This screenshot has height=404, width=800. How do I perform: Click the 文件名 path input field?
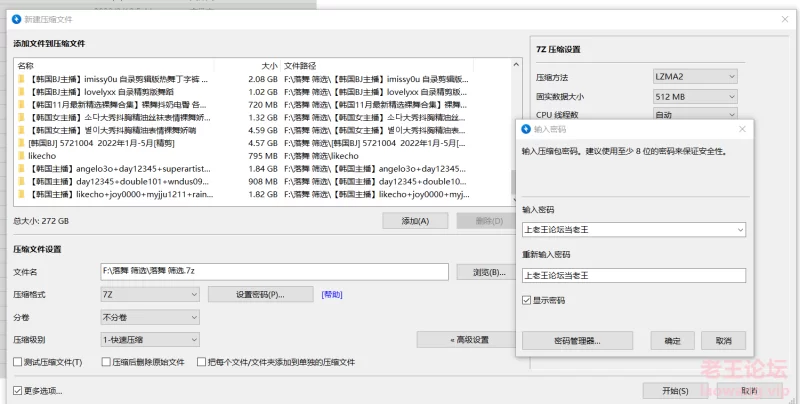[x=274, y=271]
